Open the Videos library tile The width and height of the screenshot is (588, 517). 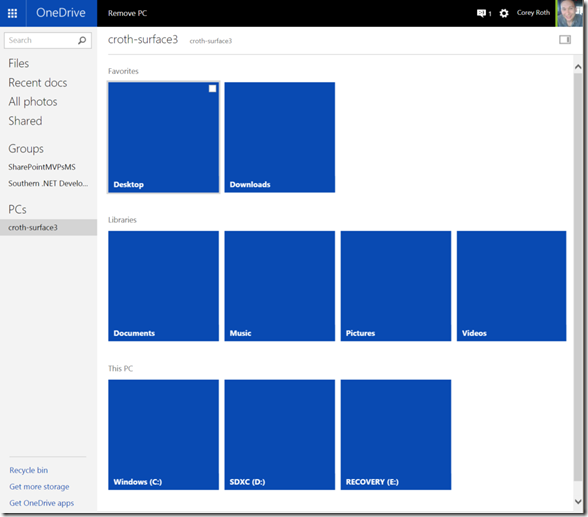point(512,286)
